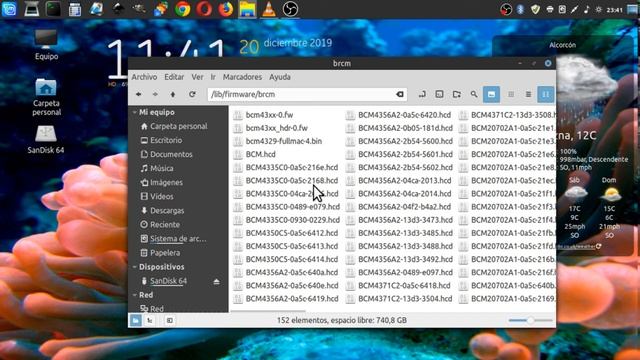This screenshot has width=640, height=360.
Task: Toggle location entry mode icon
Action: pyautogui.click(x=422, y=94)
